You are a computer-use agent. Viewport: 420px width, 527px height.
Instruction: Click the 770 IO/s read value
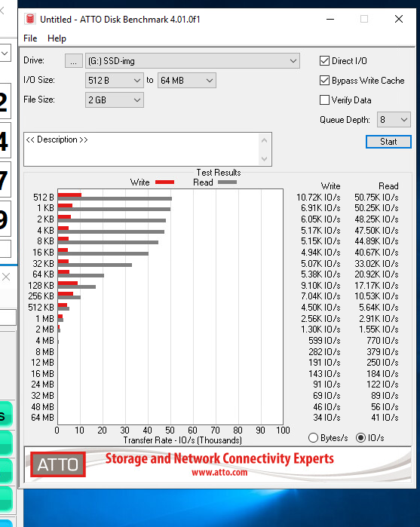click(382, 341)
